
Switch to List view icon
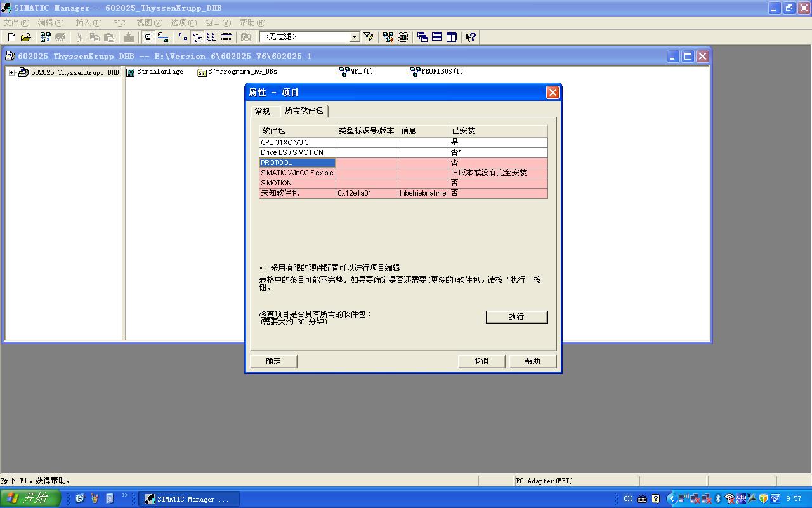[x=211, y=37]
